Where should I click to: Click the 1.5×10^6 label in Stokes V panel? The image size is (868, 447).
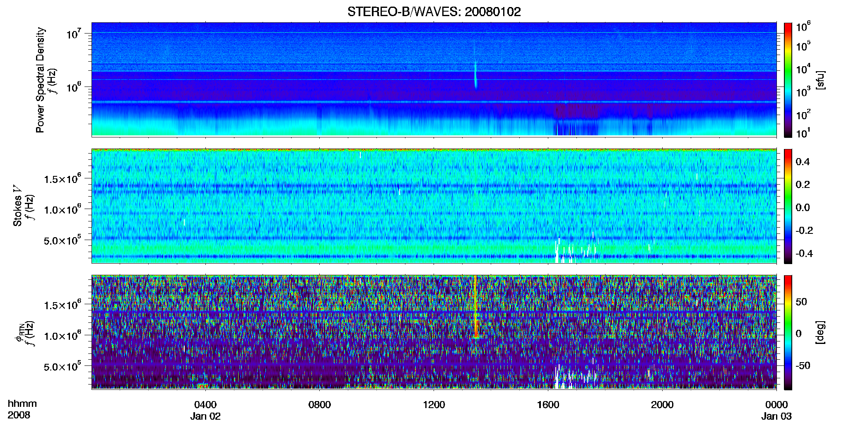coord(63,178)
